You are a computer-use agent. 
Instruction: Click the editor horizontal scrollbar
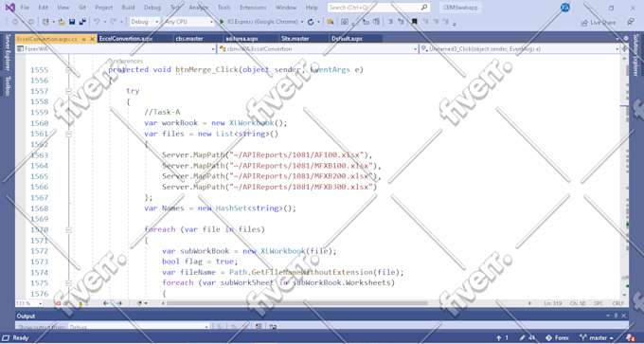tap(296, 303)
